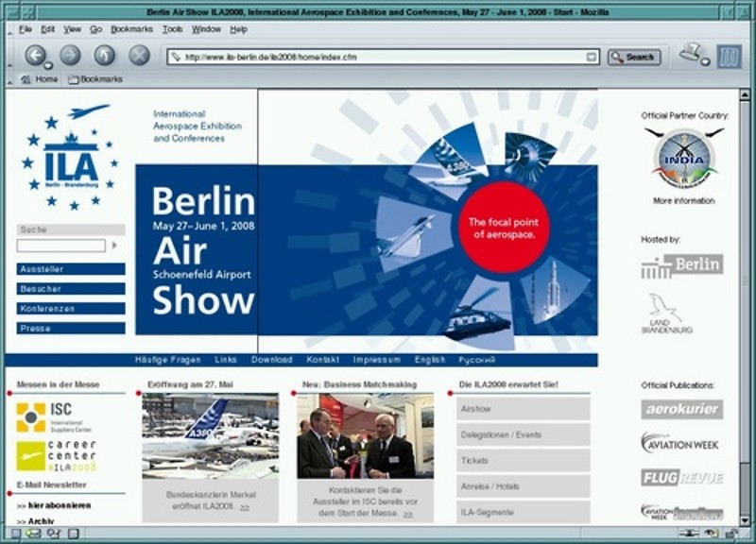Click the third component icon in status bar

54,534
